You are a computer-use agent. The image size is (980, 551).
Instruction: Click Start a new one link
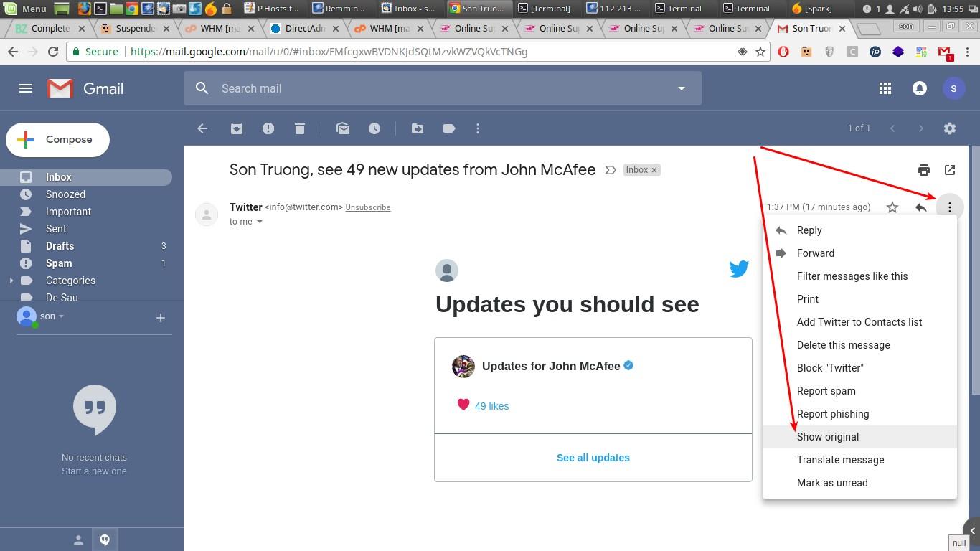[x=94, y=471]
